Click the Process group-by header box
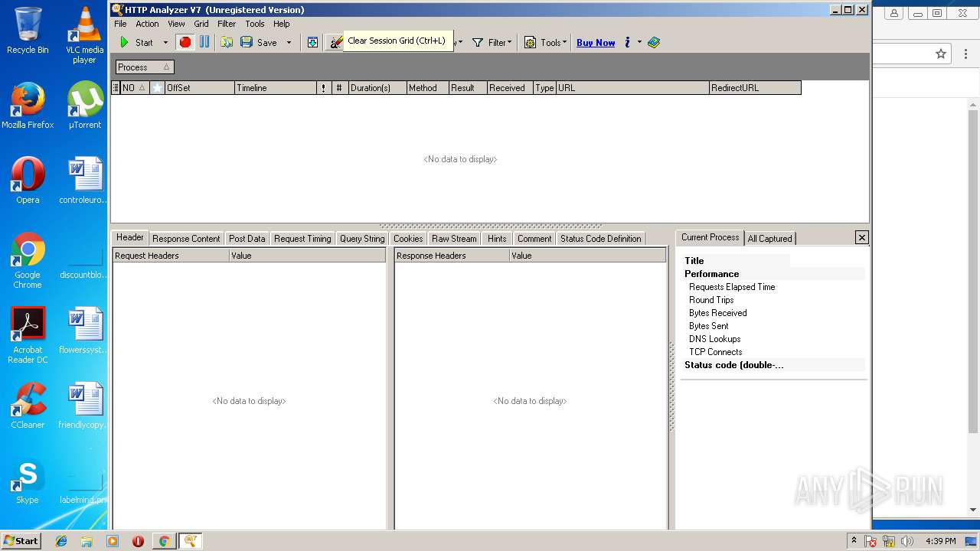Image resolution: width=980 pixels, height=551 pixels. 145,67
